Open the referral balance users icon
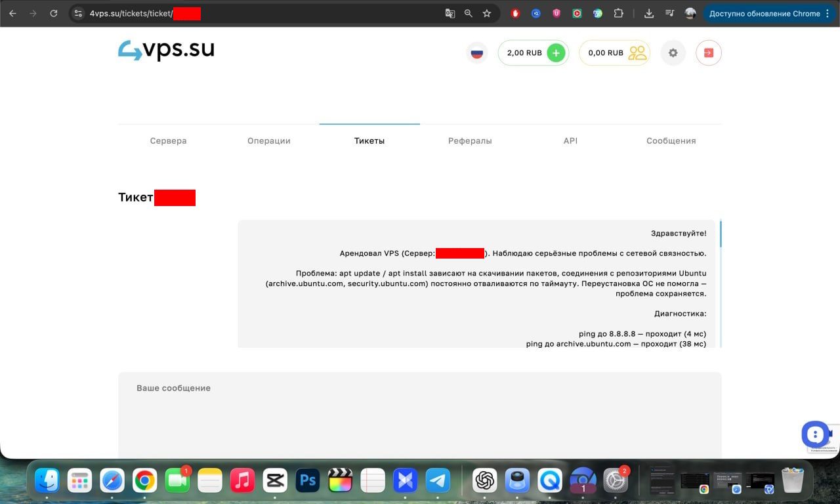This screenshot has height=504, width=840. point(637,53)
